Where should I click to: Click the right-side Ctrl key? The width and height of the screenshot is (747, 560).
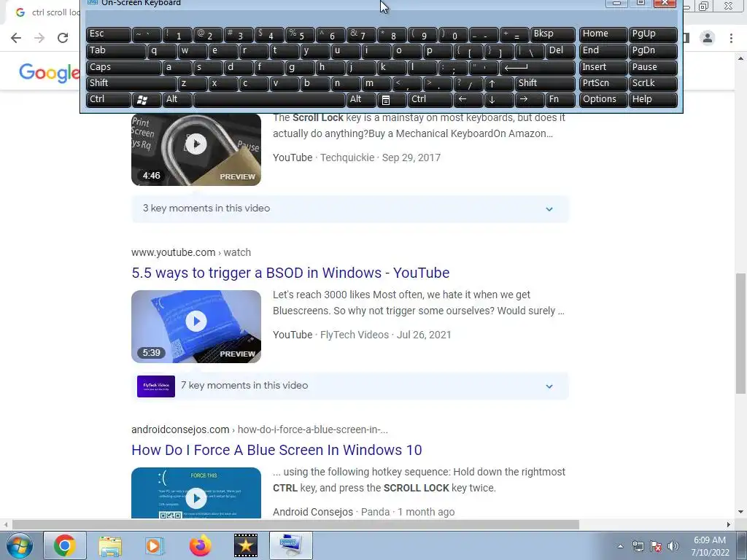point(430,99)
